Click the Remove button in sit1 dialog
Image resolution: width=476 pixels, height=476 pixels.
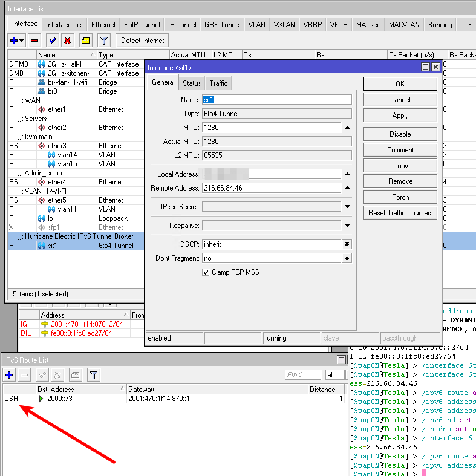point(400,181)
